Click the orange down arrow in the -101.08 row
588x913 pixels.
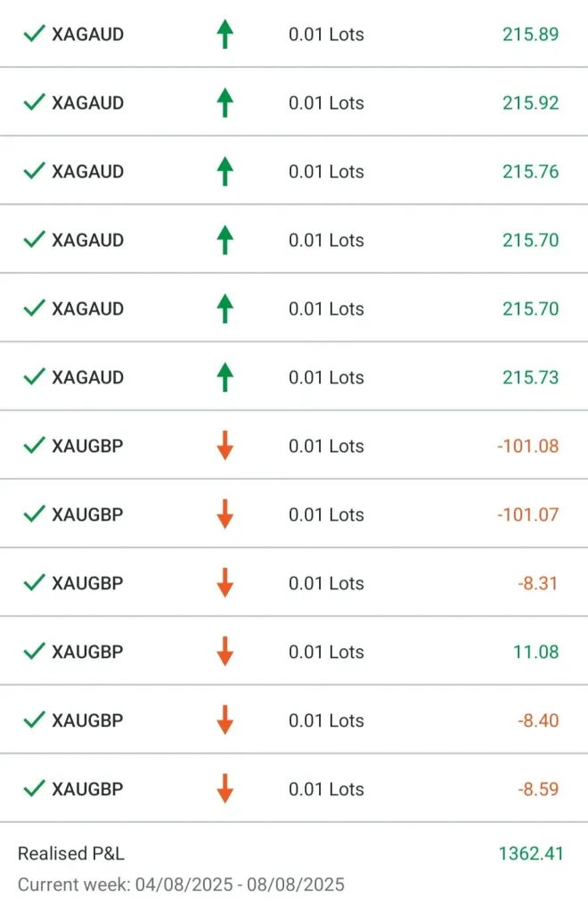tap(225, 446)
